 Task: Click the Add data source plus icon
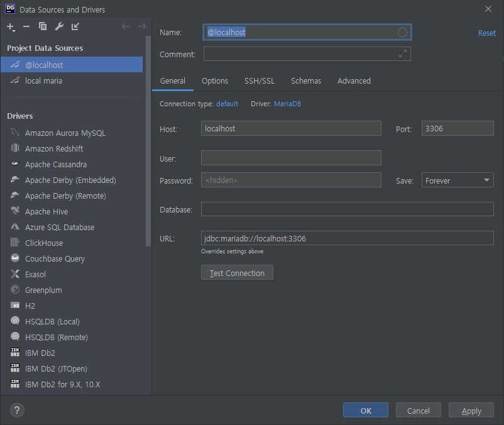(11, 27)
